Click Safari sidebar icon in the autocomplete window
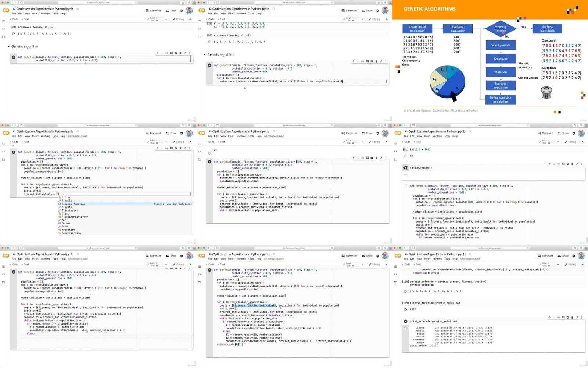This screenshot has width=588, height=368. click(x=21, y=125)
